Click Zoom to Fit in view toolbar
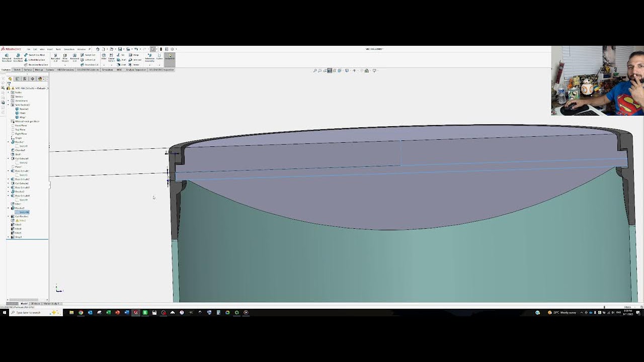The height and width of the screenshot is (362, 644). [315, 70]
